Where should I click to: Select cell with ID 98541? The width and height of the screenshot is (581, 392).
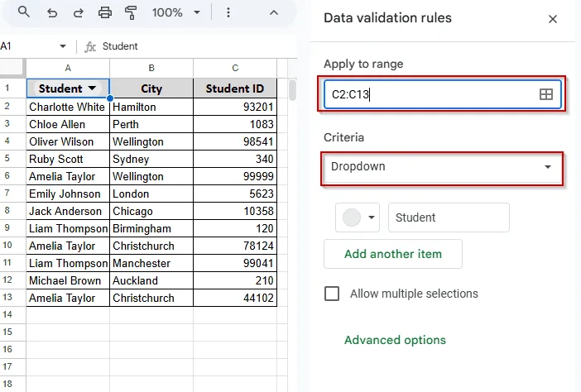tap(235, 141)
